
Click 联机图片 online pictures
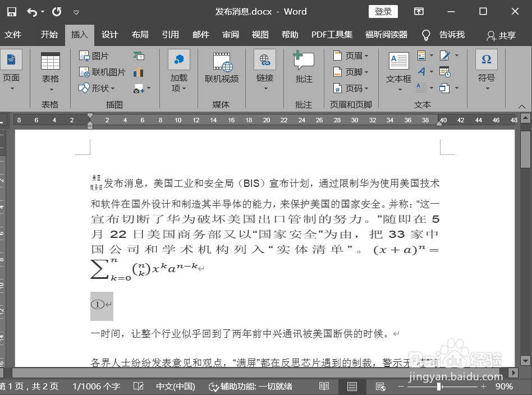click(102, 72)
